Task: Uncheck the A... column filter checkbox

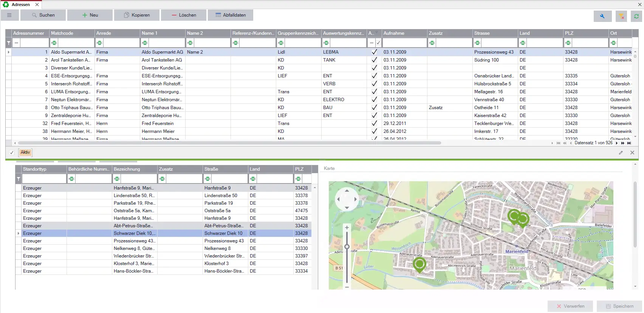Action: point(378,43)
